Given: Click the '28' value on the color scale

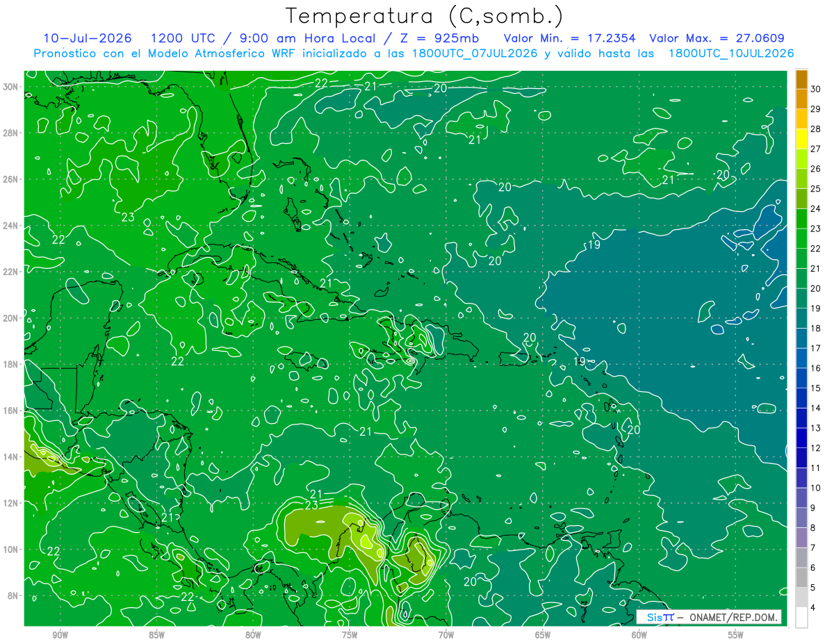Looking at the screenshot, I should (x=816, y=129).
